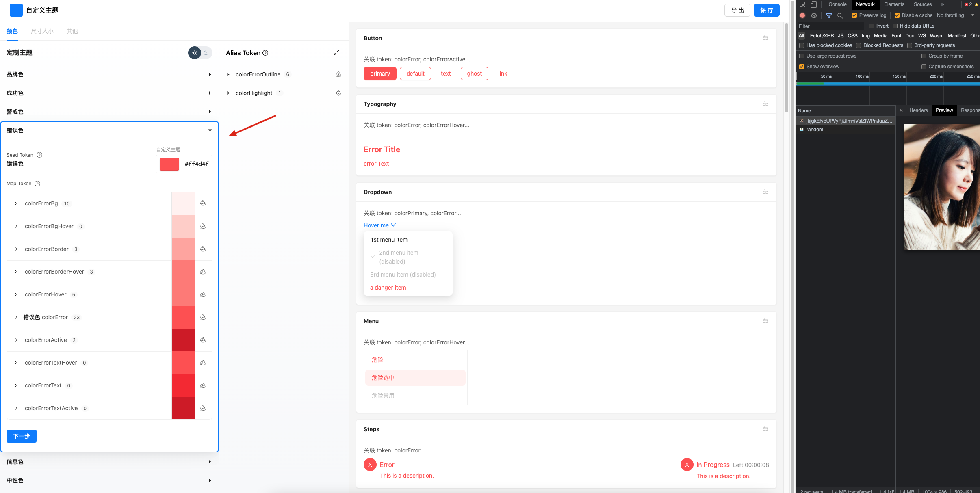Image resolution: width=980 pixels, height=493 pixels.
Task: Open the network search icon
Action: point(839,15)
